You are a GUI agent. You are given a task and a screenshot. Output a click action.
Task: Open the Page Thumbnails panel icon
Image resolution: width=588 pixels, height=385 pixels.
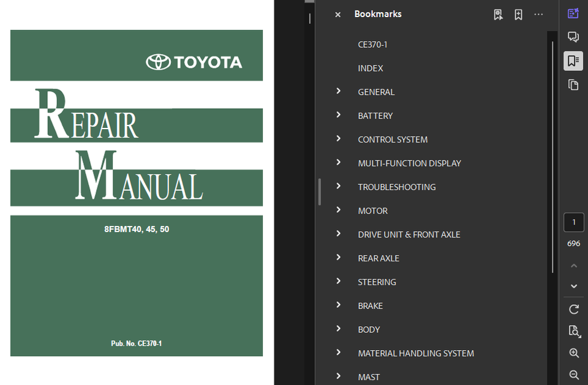(573, 84)
